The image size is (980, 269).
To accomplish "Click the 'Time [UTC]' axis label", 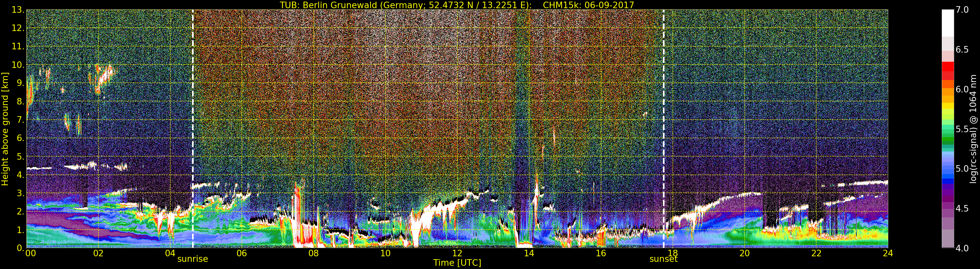I will pyautogui.click(x=457, y=263).
